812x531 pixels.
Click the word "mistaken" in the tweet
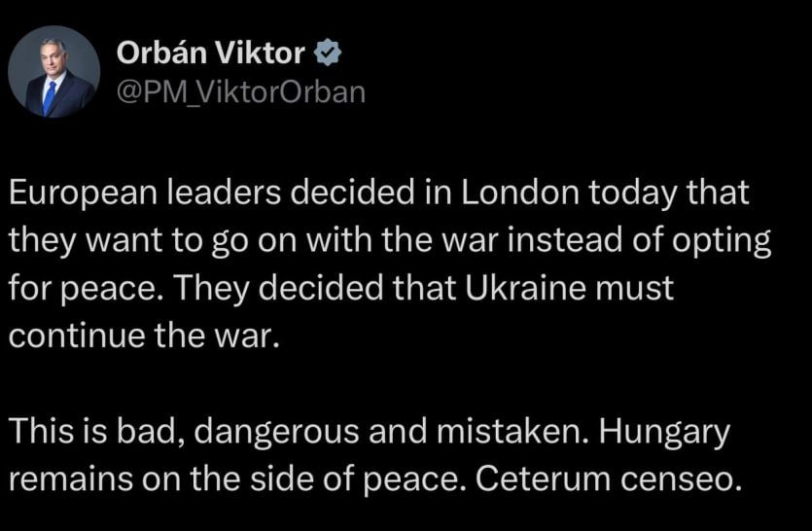512,432
